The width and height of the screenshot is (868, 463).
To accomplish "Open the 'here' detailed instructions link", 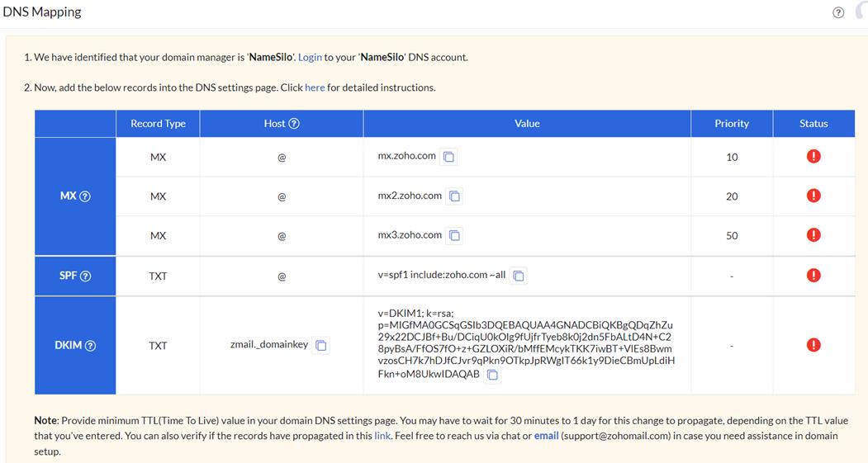I will coord(315,87).
